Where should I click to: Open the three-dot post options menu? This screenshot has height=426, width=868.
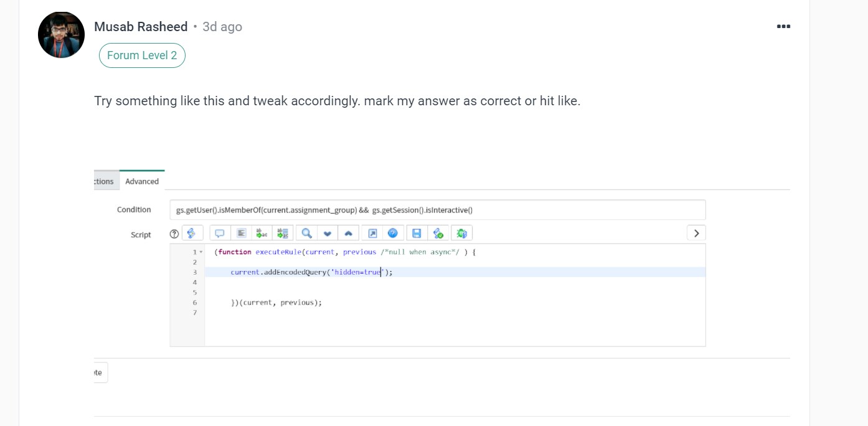pos(783,26)
